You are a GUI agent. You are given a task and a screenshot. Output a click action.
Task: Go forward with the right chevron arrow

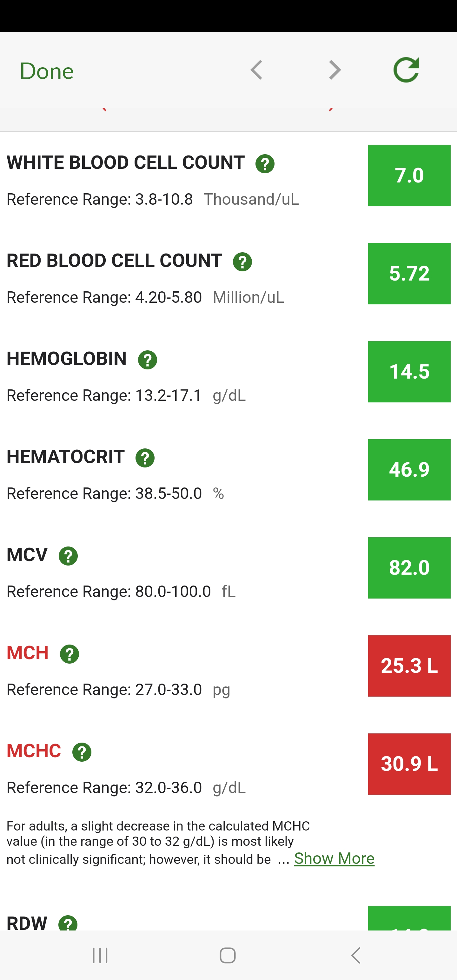335,70
